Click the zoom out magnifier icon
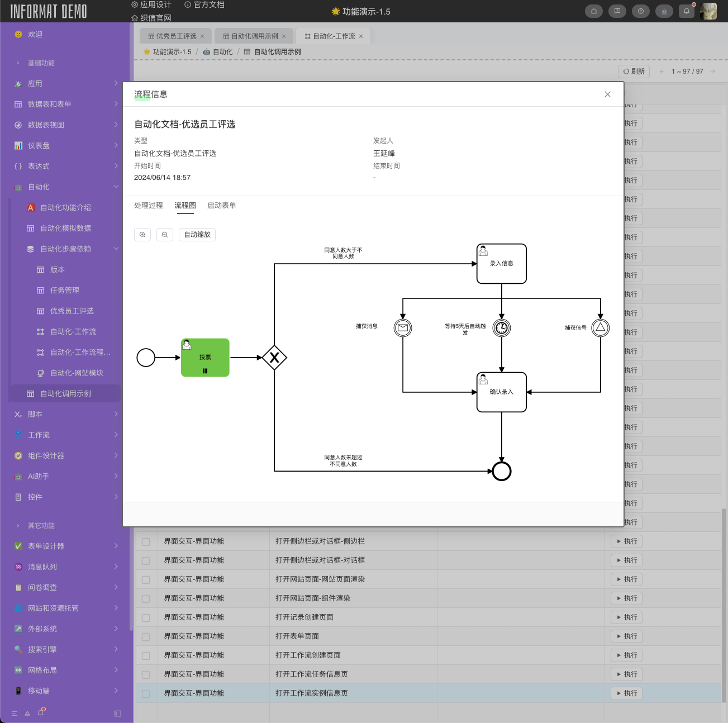Viewport: 728px width, 723px height. point(165,235)
